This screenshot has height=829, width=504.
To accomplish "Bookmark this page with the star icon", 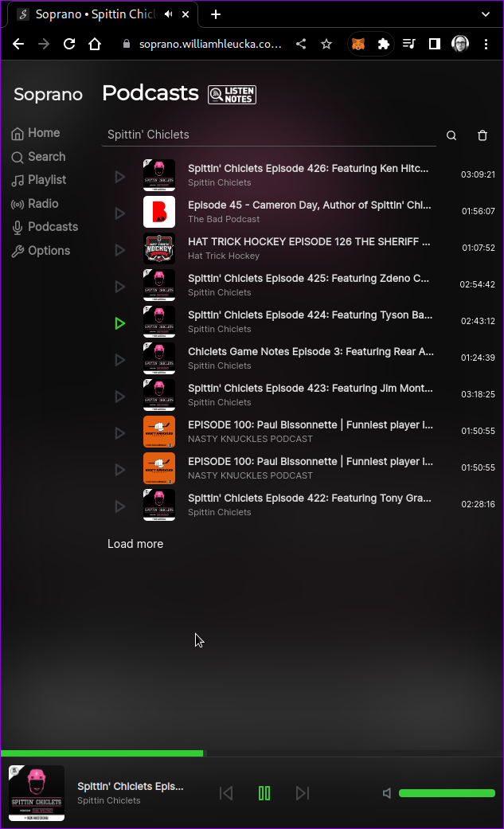I will 326,44.
